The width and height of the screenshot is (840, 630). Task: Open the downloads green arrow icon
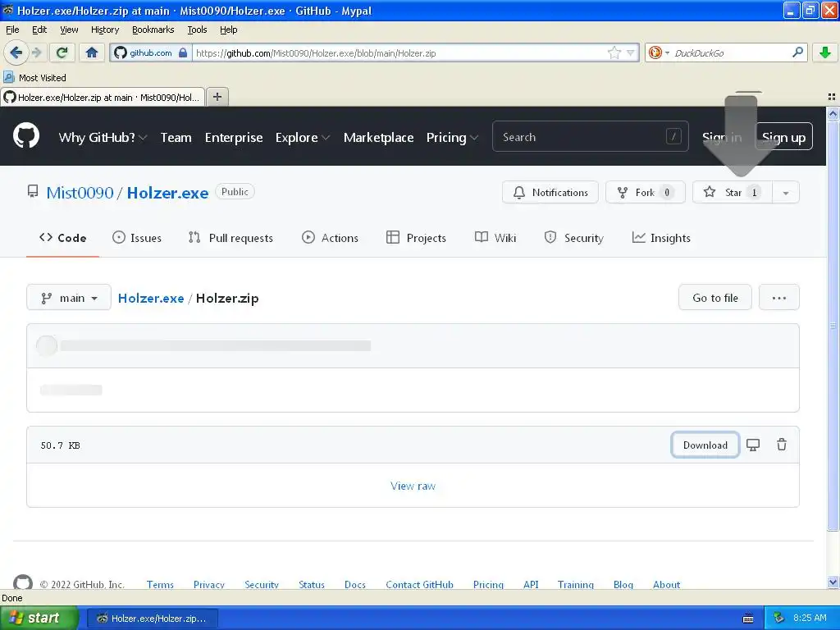[825, 52]
